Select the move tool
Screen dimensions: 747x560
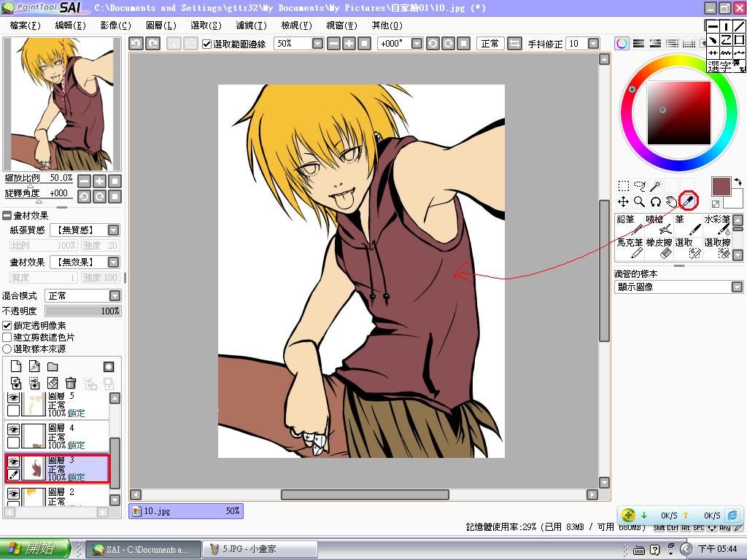(x=624, y=201)
